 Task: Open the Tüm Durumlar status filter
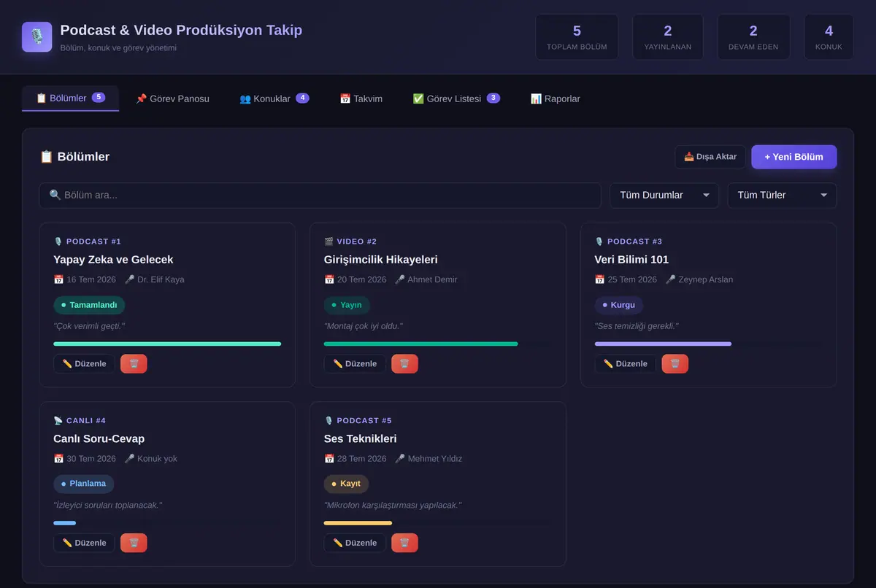(664, 196)
